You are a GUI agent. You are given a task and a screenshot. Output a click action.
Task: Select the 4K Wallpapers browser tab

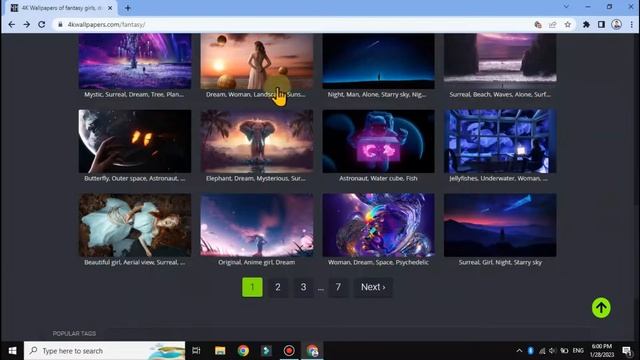[61, 8]
